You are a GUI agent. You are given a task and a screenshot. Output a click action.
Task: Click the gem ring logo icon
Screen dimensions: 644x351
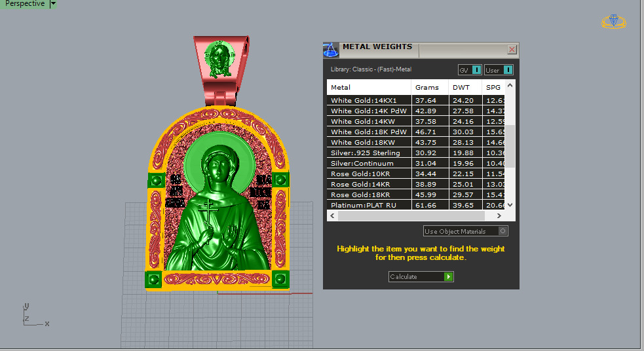[614, 22]
